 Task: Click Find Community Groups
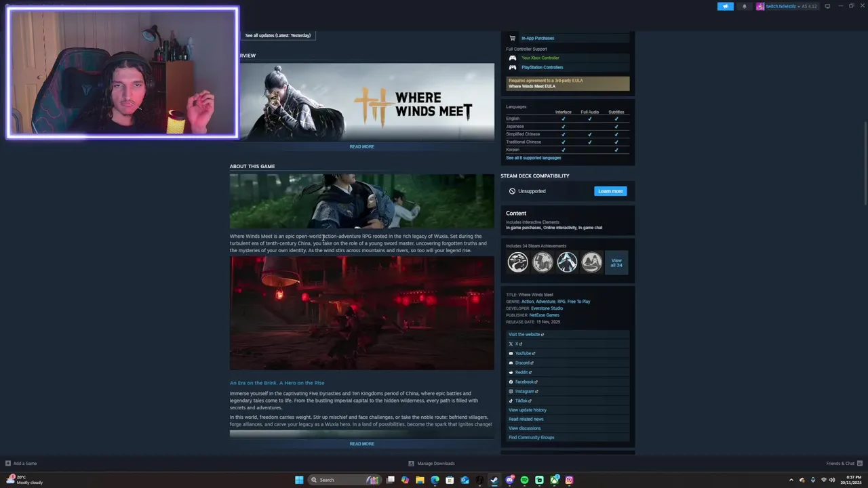[568, 437]
